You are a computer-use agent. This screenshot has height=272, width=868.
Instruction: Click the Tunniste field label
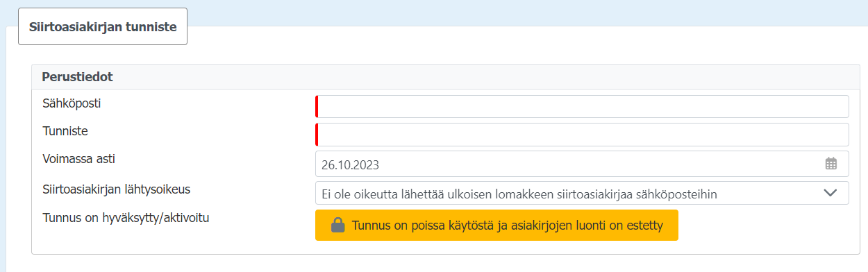(65, 130)
